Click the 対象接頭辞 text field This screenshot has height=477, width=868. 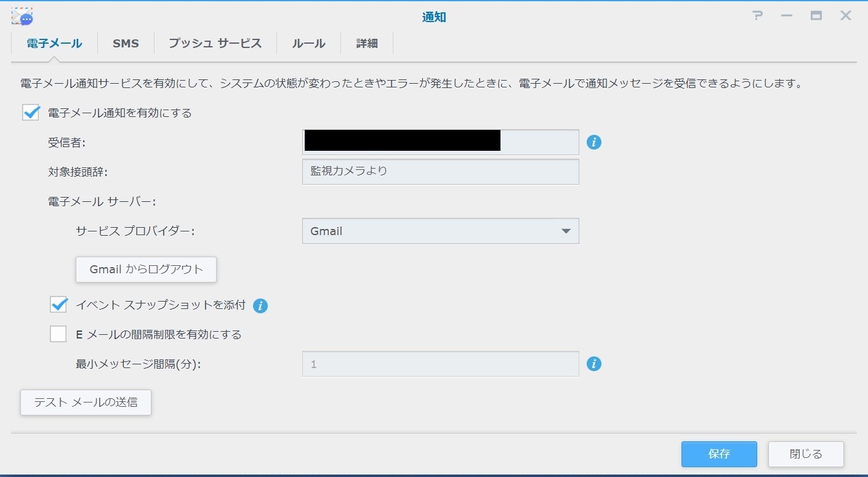(x=440, y=172)
